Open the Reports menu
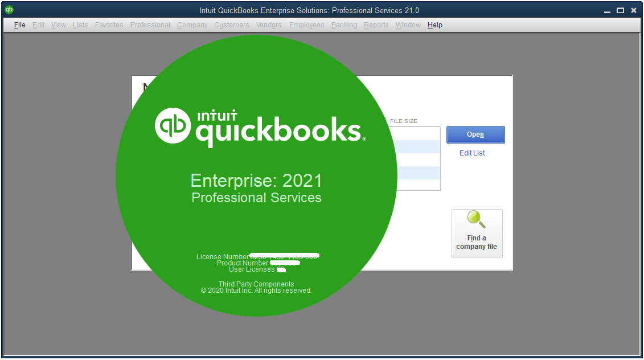Screen dimensions: 644x360 [376, 25]
